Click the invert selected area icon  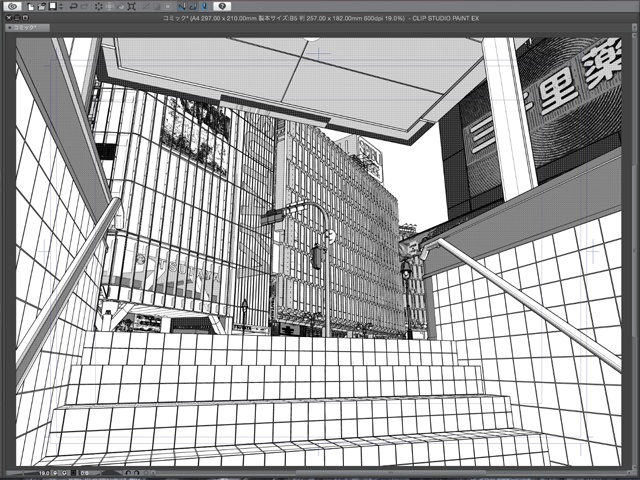pyautogui.click(x=157, y=7)
